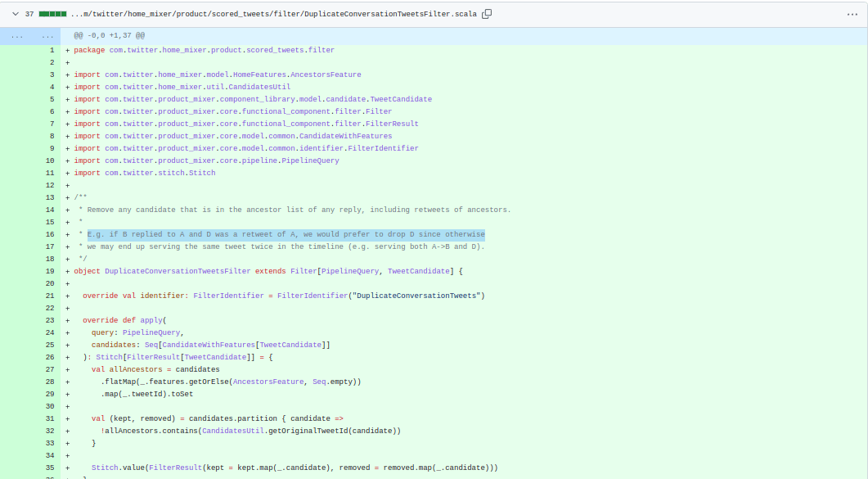Click line number 19 of object declaration
This screenshot has width=868, height=479.
tap(50, 271)
